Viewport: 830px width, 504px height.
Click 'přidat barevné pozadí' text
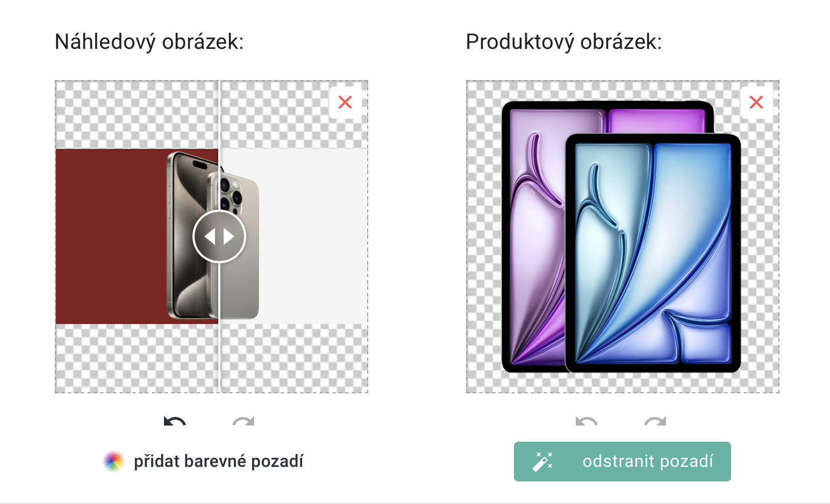coord(218,461)
